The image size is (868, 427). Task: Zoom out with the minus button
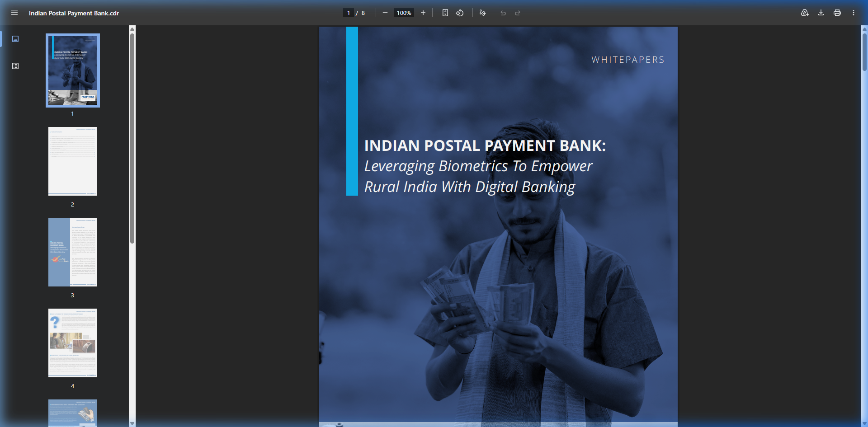tap(385, 13)
